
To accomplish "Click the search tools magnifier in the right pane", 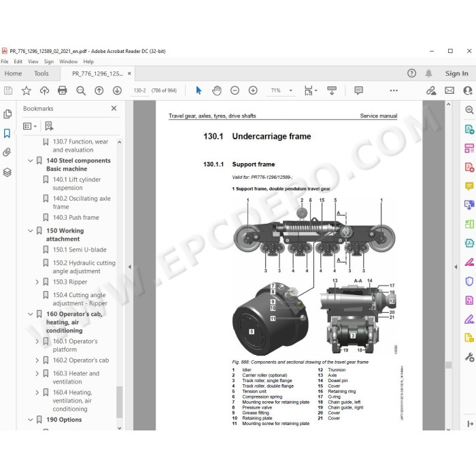I will click(469, 109).
